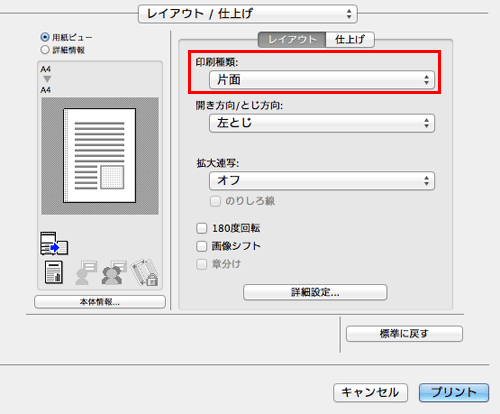The height and width of the screenshot is (414, 500).
Task: Open the レイアウト / 仕上げ panel selector
Action: click(248, 14)
